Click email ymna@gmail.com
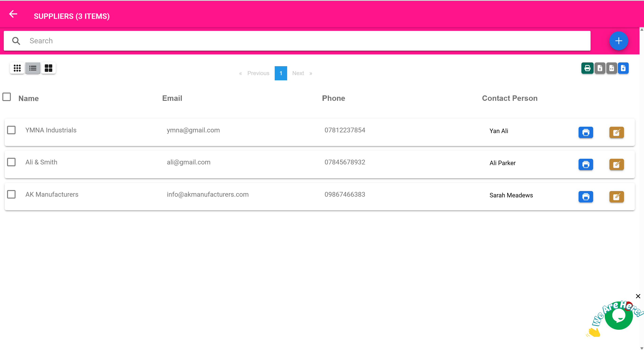644x350 pixels. [x=193, y=130]
